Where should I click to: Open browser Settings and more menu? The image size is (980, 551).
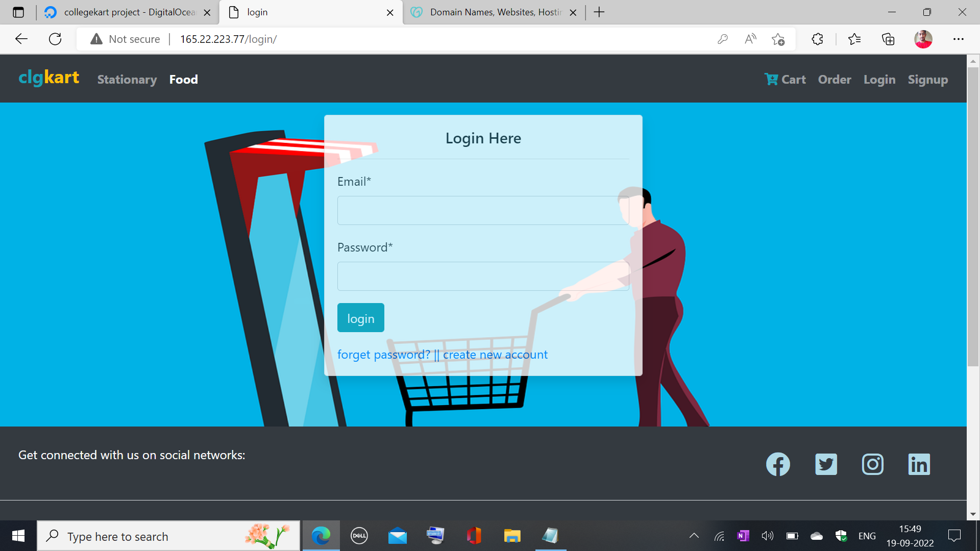tap(959, 39)
